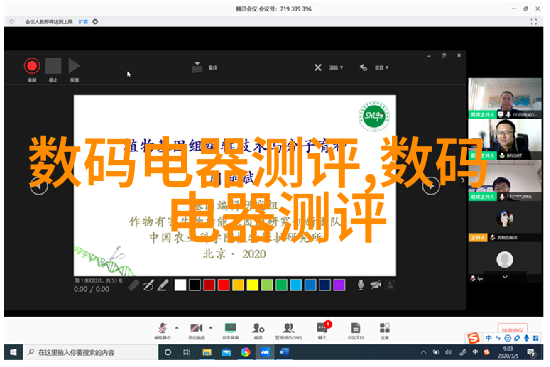Viewport: 550px width, 367px height.
Task: Toggle the microphone in the recording bar
Action: [361, 285]
